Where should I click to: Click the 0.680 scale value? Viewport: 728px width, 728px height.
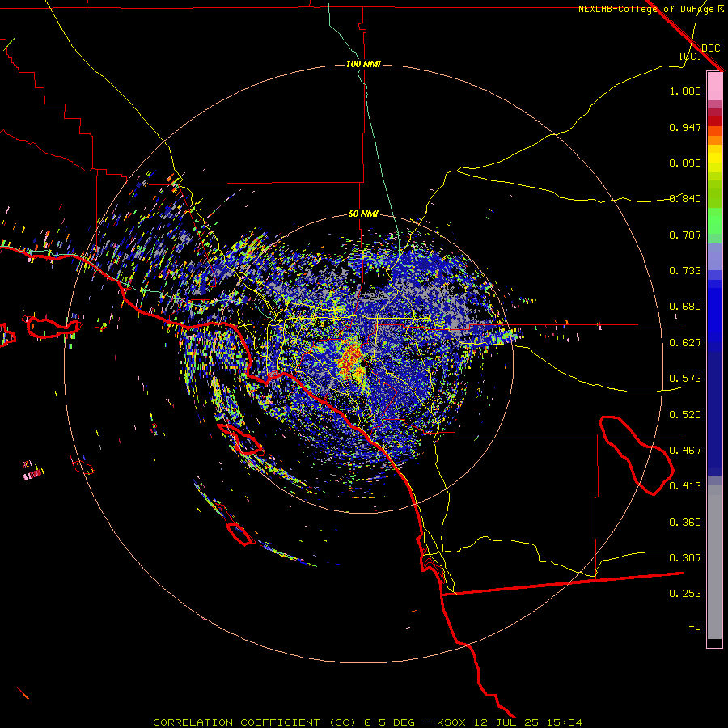point(685,307)
